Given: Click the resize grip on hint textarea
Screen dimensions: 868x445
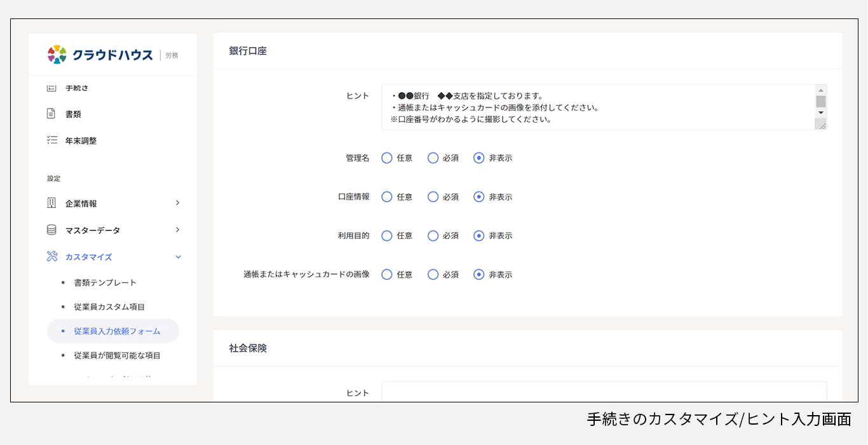Looking at the screenshot, I should pyautogui.click(x=821, y=125).
